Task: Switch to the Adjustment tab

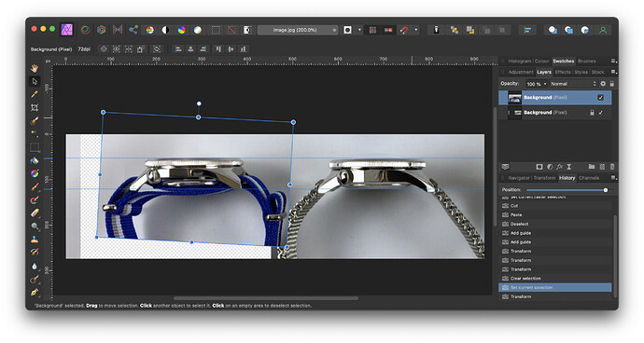Action: (521, 72)
